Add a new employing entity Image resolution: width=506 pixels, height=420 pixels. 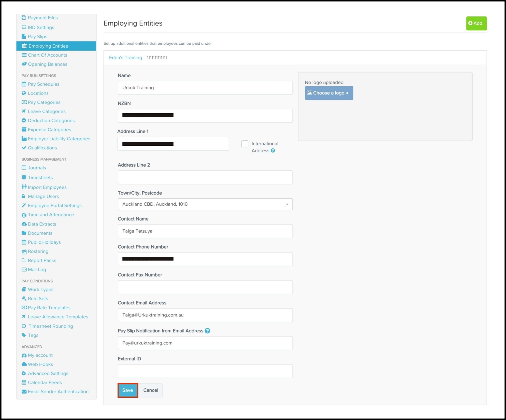coord(476,23)
